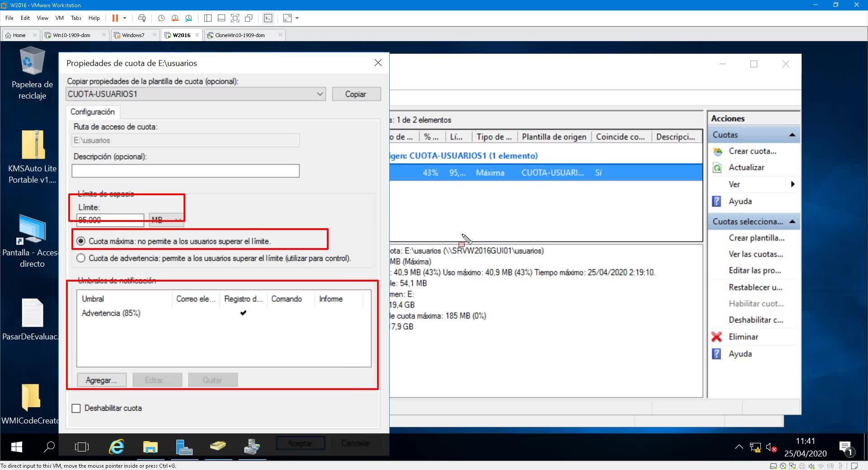Open the CUOTA-USUARIOS1 template dropdown
Screen dimensions: 868x470
coord(320,94)
